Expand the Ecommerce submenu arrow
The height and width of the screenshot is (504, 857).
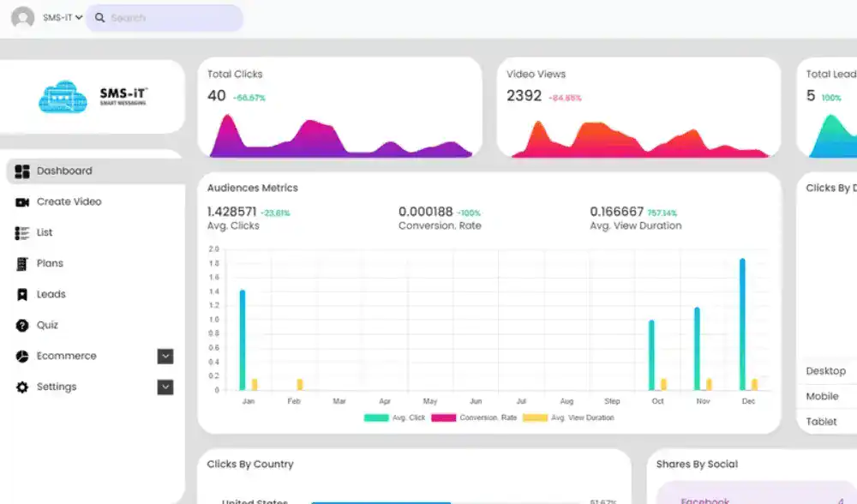(x=165, y=357)
